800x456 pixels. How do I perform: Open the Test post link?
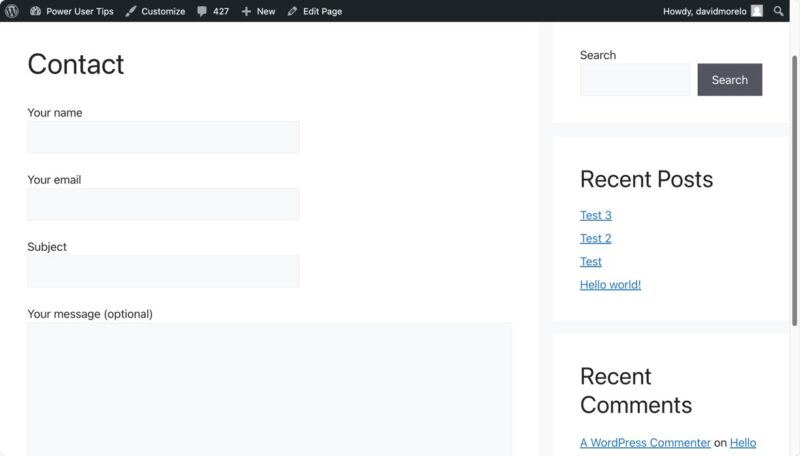tap(591, 261)
